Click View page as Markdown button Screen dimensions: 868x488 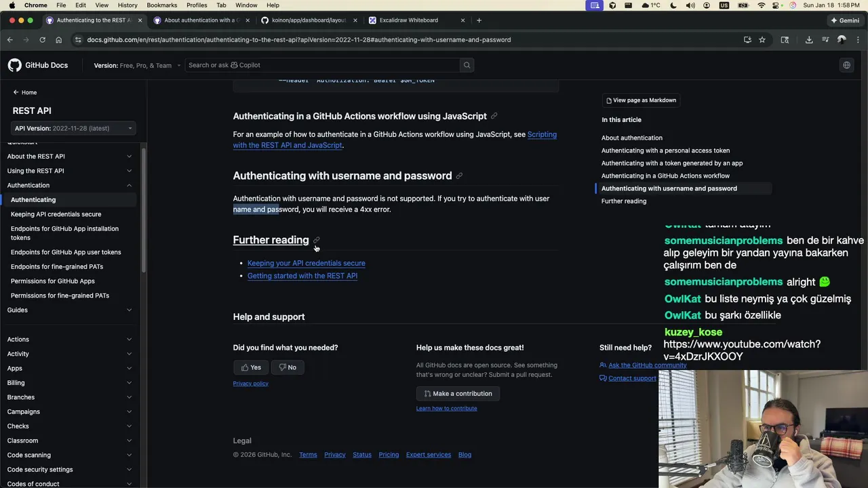pyautogui.click(x=642, y=100)
